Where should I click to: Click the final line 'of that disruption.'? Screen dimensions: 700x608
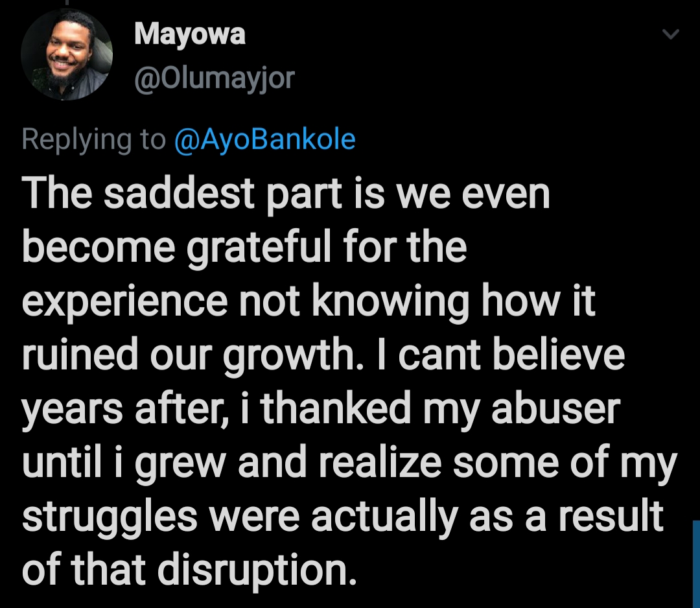(x=190, y=570)
